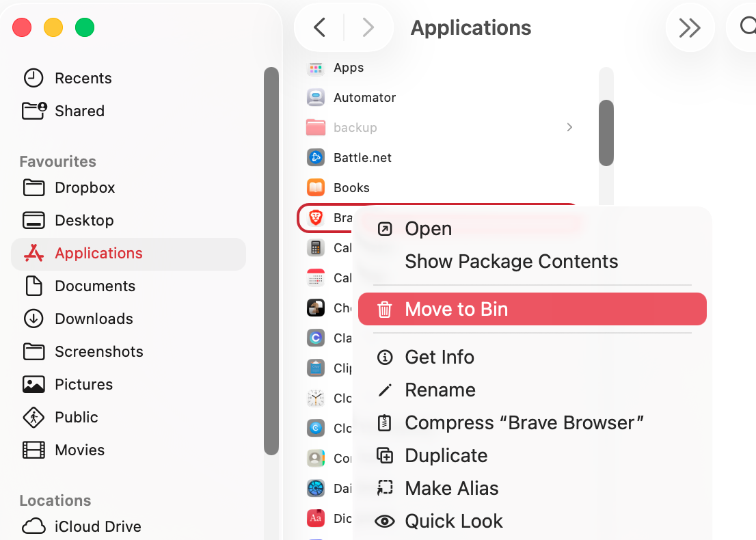Select the Automator robot icon
The width and height of the screenshot is (756, 540).
tap(316, 97)
